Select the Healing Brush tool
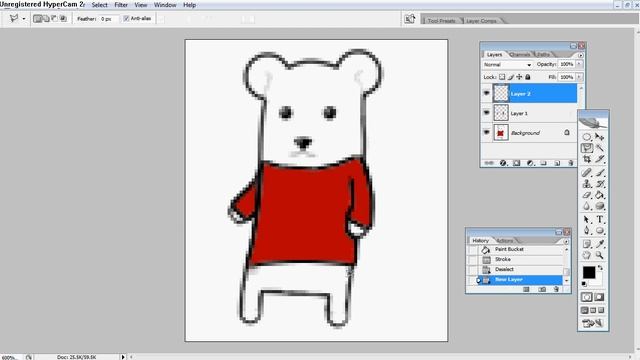The width and height of the screenshot is (640, 360). pos(587,173)
